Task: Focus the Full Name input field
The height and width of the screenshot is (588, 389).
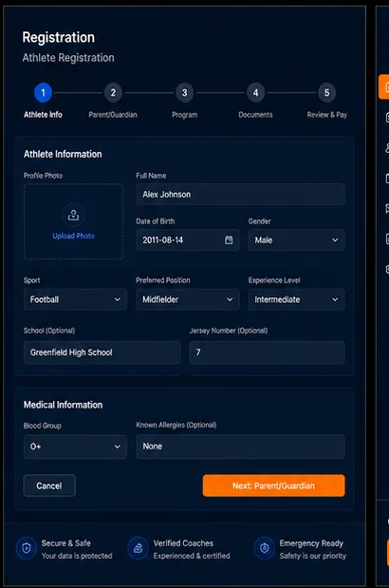Action: point(240,194)
